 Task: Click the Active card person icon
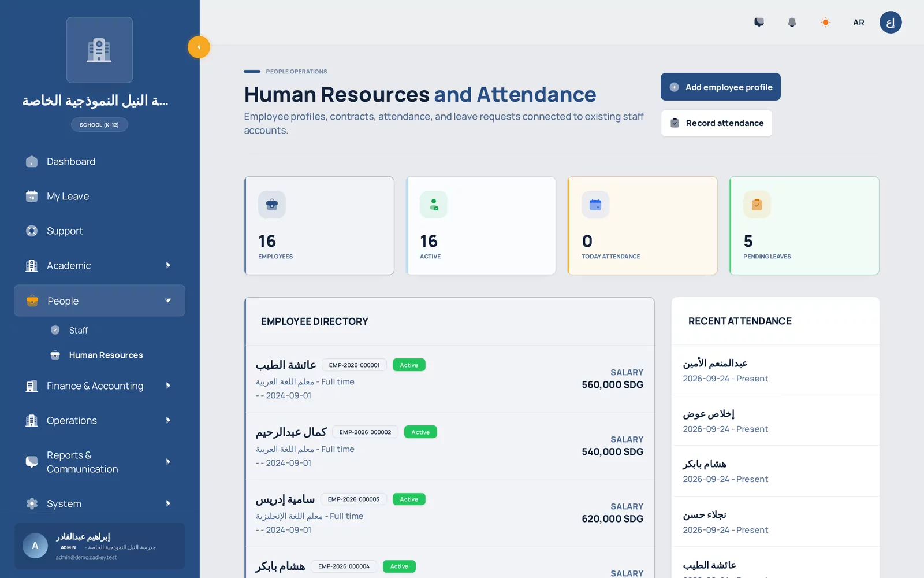[x=434, y=205]
